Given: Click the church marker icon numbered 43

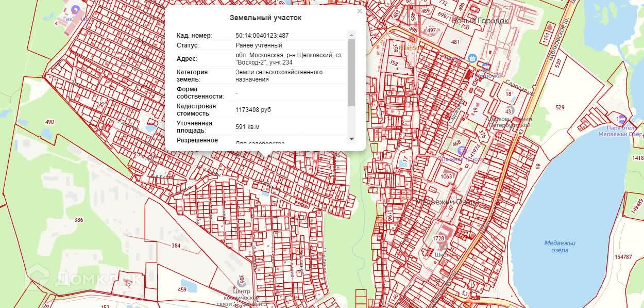Looking at the screenshot, I should [x=509, y=111].
